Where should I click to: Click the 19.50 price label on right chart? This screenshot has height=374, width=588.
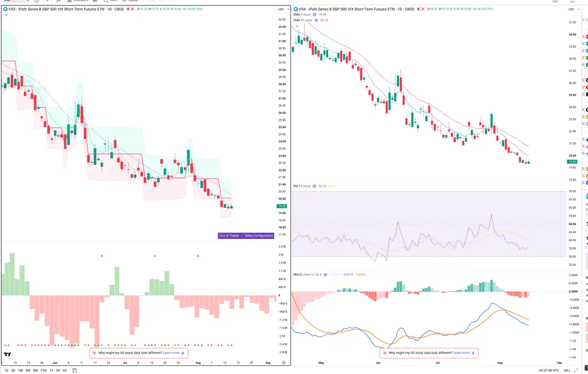[x=572, y=162]
